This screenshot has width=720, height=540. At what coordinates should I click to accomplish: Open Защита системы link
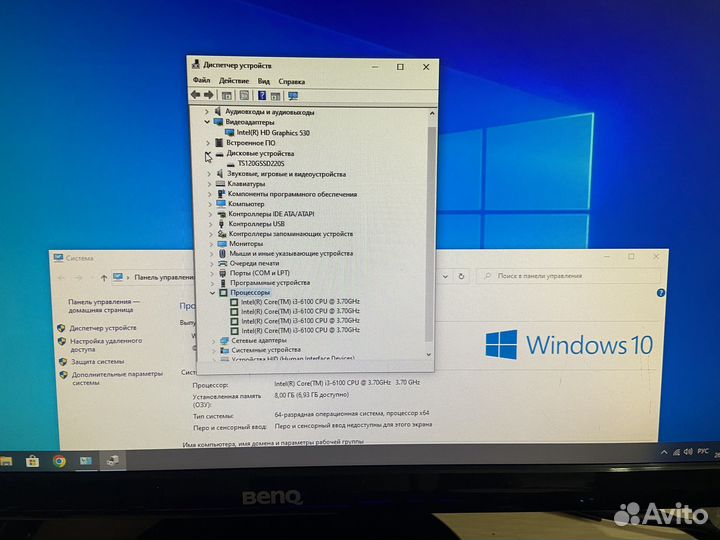(98, 362)
